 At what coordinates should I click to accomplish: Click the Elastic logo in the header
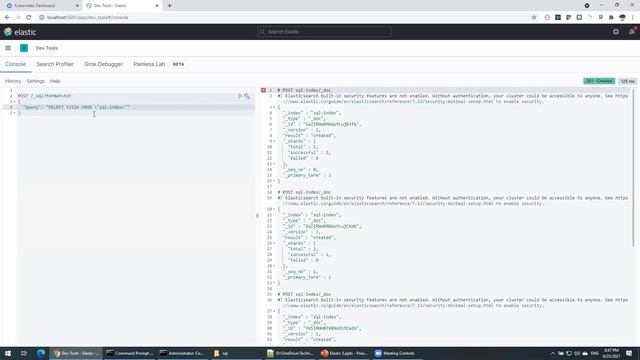[x=20, y=32]
